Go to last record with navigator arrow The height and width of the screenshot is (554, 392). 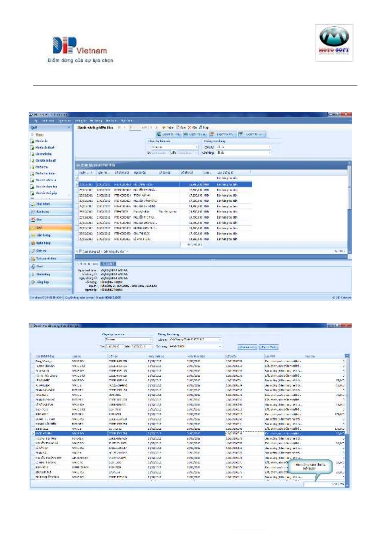(157, 127)
